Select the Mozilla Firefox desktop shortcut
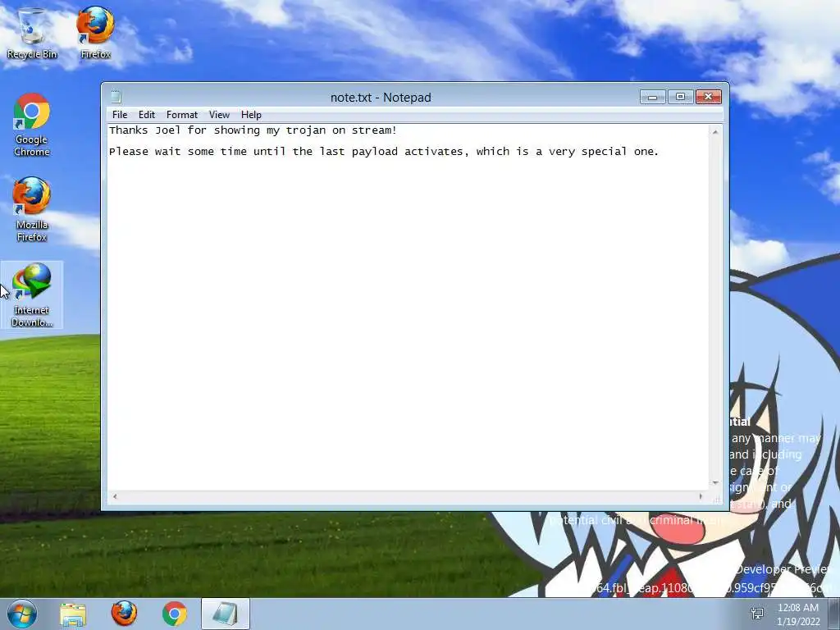Viewport: 840px width, 630px height. tap(32, 209)
